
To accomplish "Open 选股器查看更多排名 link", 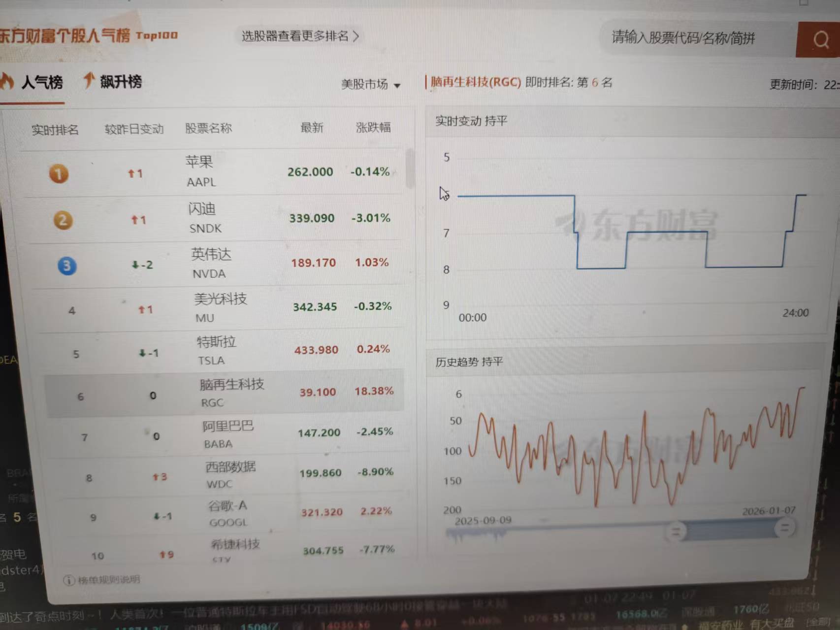I will [300, 36].
